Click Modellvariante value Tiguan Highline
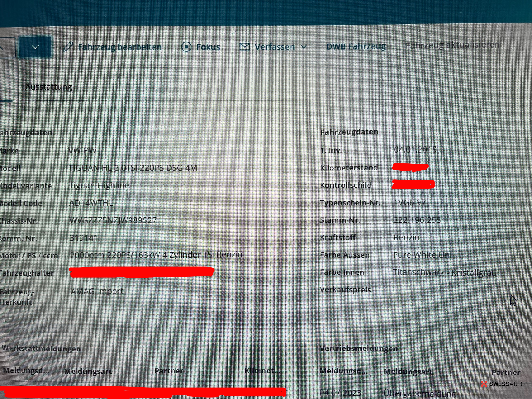532x399 pixels. coord(99,185)
